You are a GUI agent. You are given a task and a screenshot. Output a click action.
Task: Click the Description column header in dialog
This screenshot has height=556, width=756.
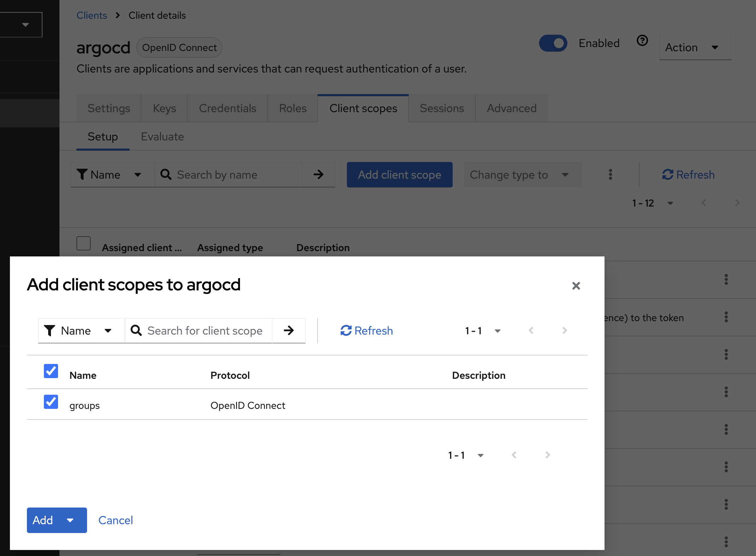(479, 375)
